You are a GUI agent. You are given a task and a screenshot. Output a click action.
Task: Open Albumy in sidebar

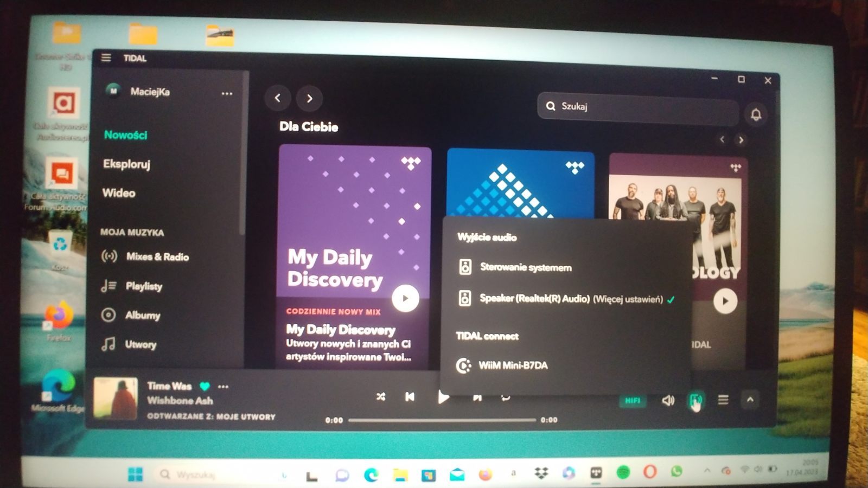[131, 315]
